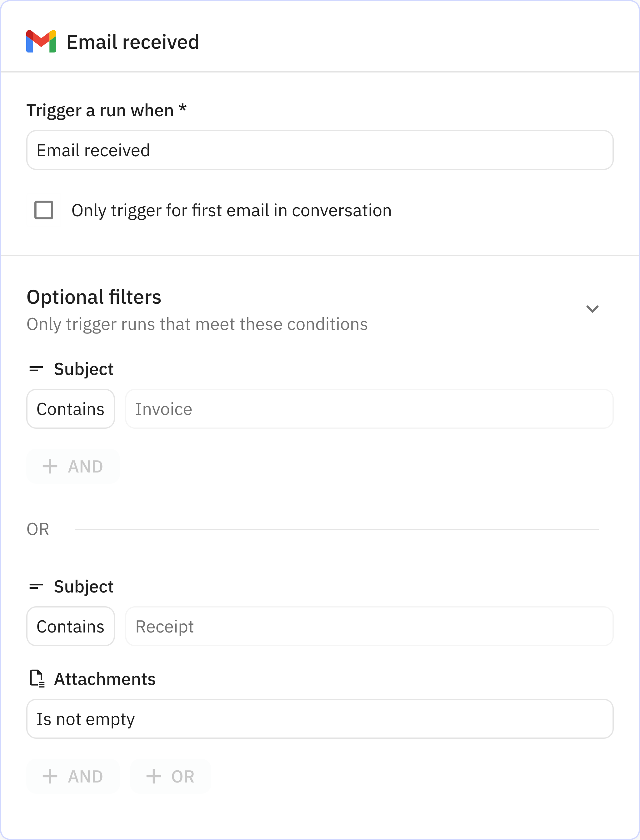640x840 pixels.
Task: Click plus icon on first AND button
Action: 50,466
